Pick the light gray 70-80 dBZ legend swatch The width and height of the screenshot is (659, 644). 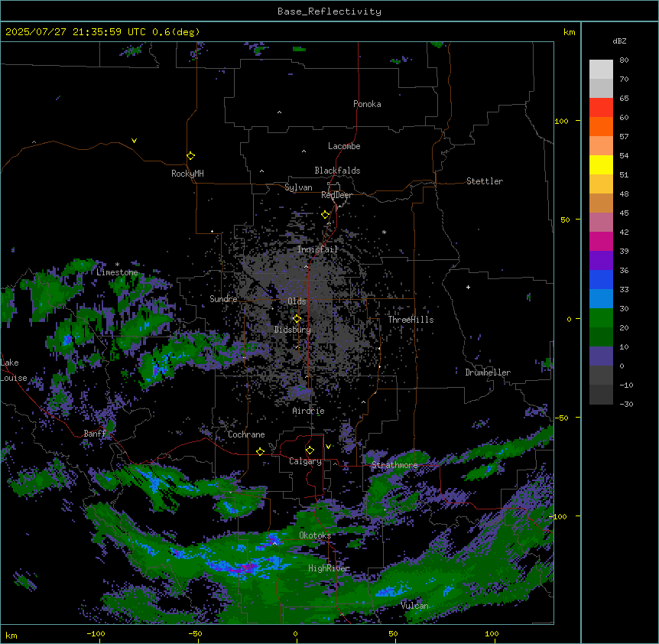601,70
